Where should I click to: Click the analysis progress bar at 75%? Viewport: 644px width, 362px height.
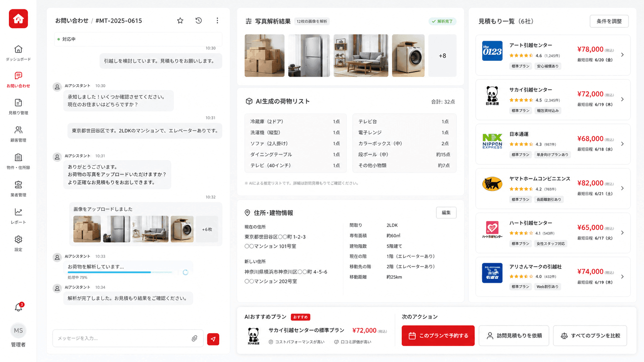point(120,272)
